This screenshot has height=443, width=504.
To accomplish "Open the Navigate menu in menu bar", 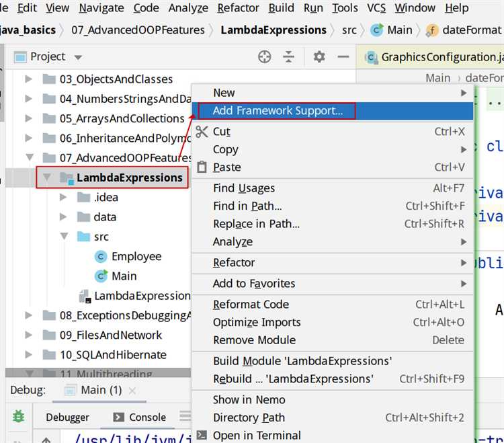I will click(101, 7).
